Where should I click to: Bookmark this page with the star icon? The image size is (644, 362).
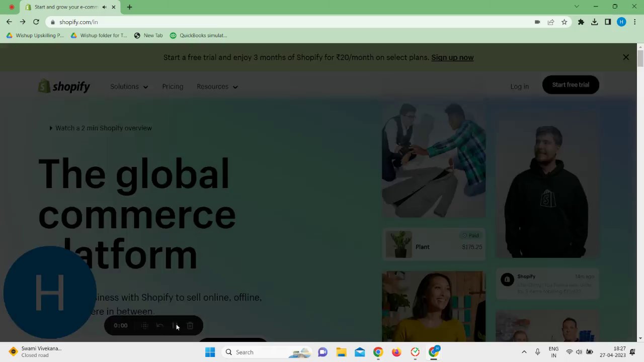565,22
